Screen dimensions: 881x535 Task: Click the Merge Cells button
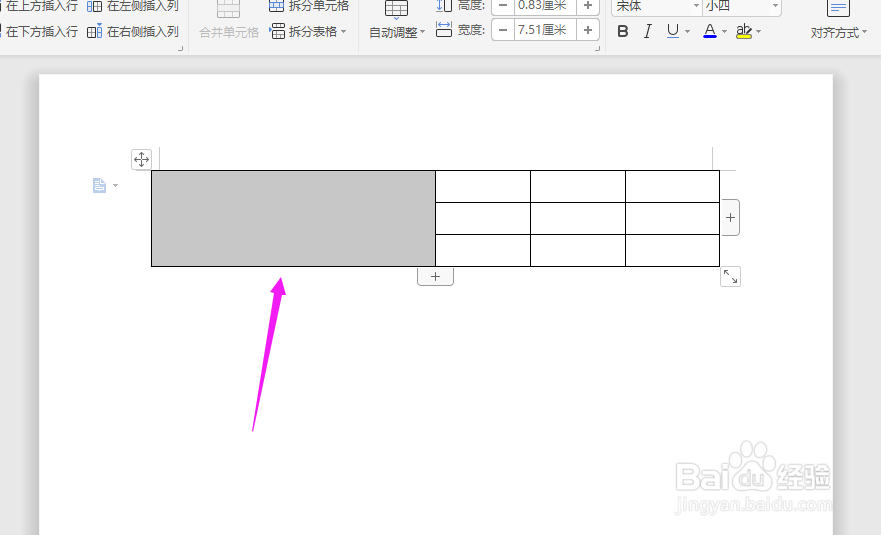[x=229, y=20]
